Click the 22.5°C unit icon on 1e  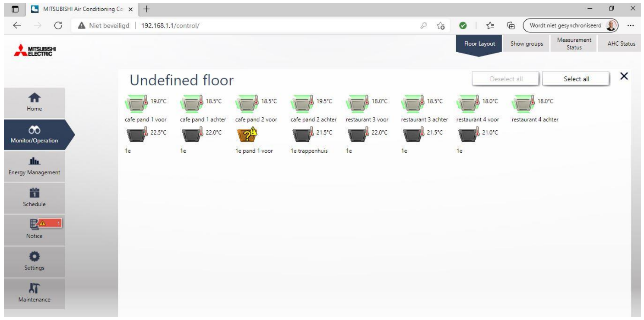[x=134, y=136]
